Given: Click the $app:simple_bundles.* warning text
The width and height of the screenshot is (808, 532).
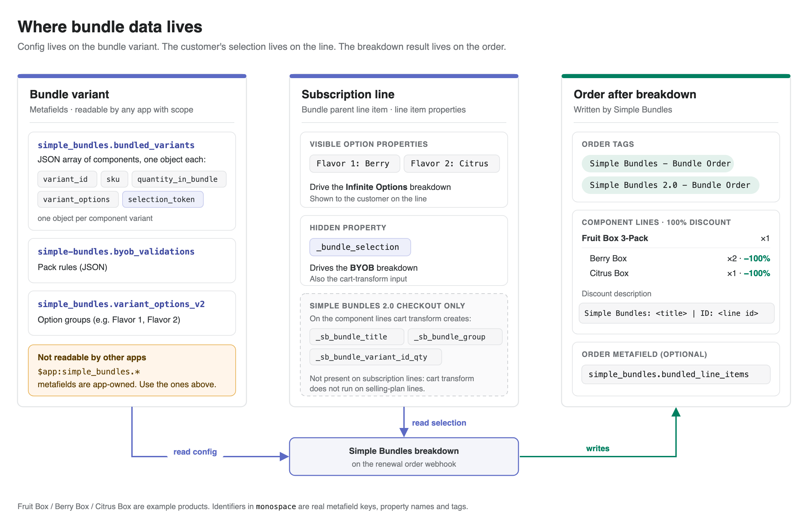Looking at the screenshot, I should click(x=89, y=372).
